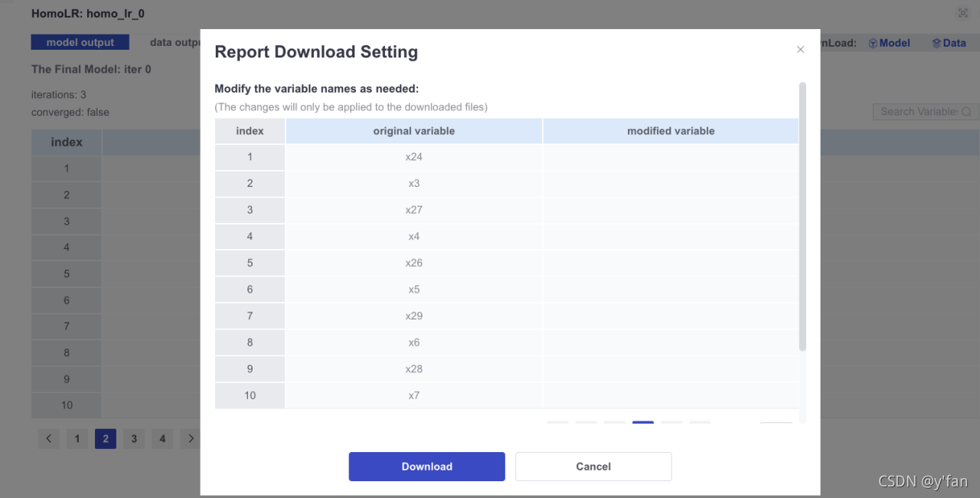This screenshot has height=498, width=980.
Task: Click index row 1 in background table
Action: tap(67, 169)
